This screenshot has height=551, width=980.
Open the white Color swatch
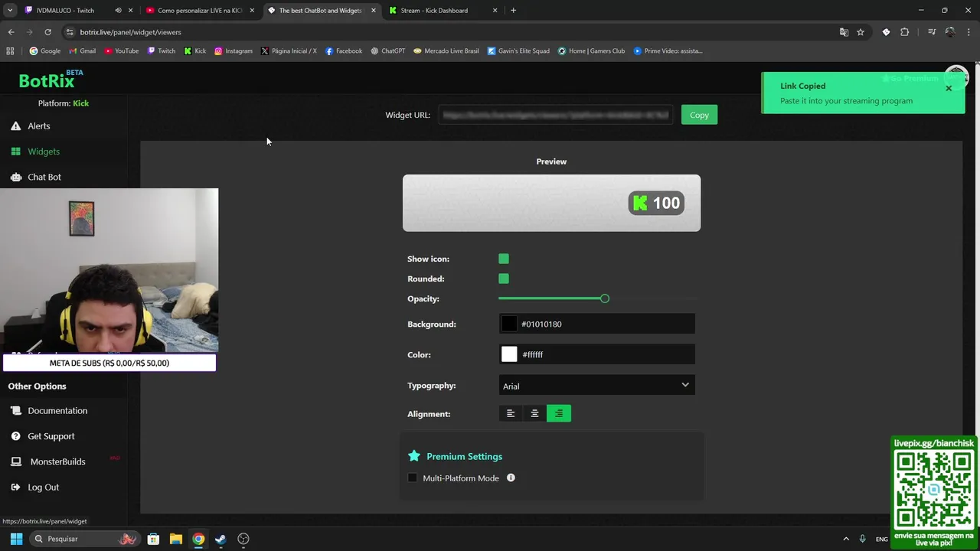(x=509, y=354)
